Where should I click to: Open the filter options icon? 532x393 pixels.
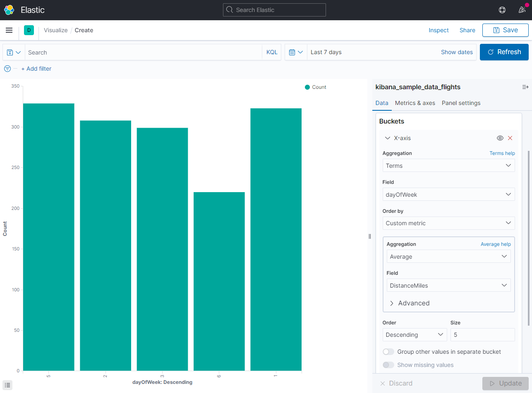[x=7, y=69]
